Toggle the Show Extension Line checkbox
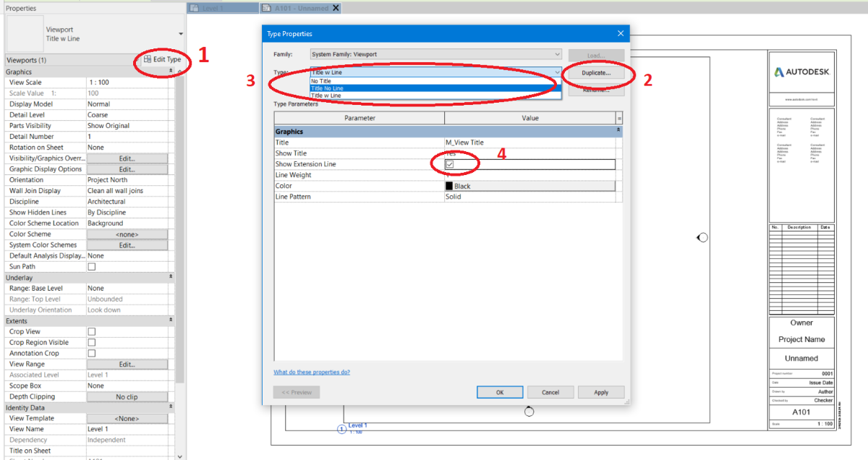 coord(449,164)
